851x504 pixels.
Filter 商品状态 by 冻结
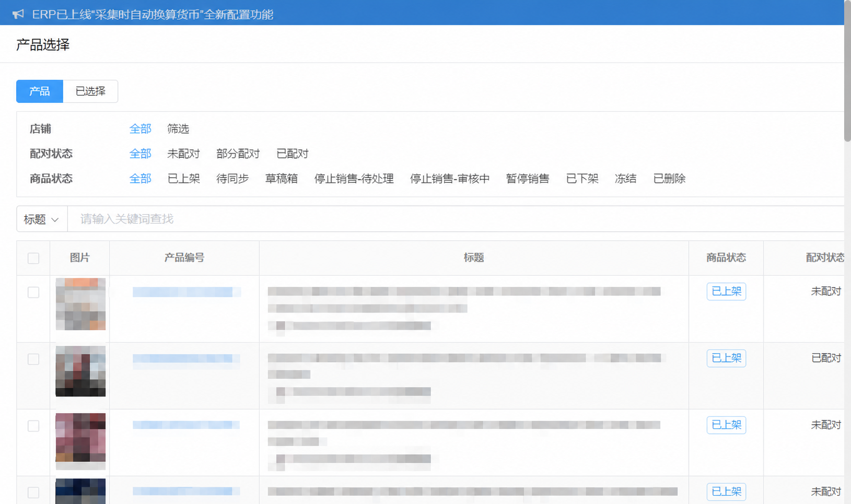pos(625,179)
